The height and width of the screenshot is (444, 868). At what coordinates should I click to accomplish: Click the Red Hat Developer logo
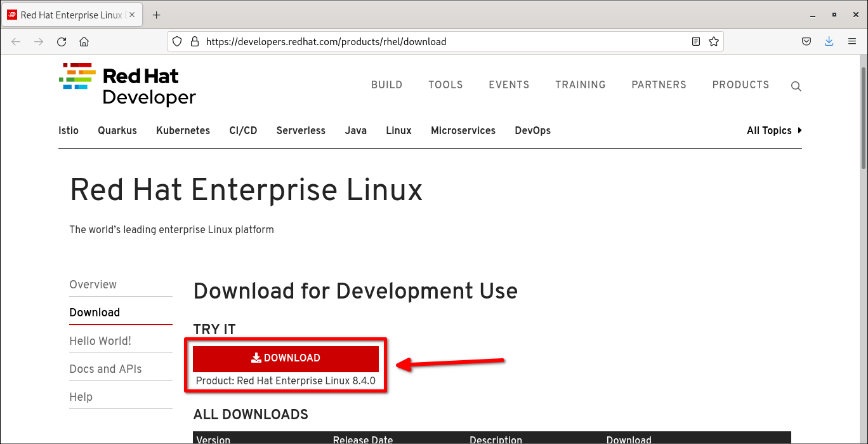[128, 84]
